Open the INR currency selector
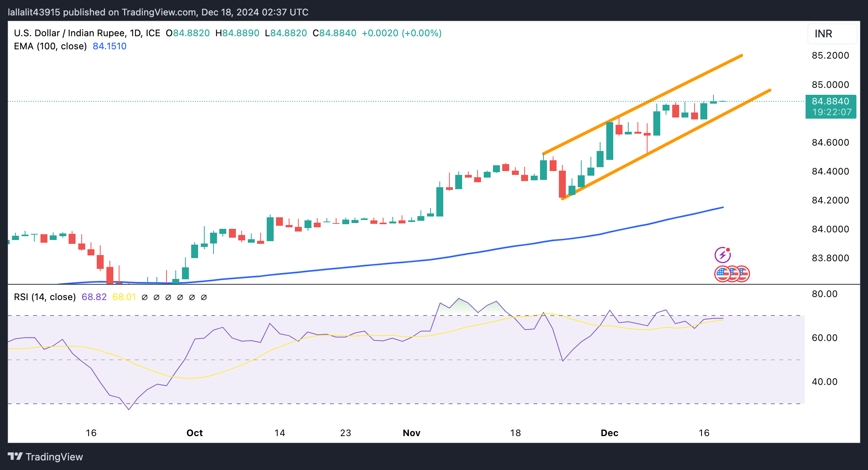The height and width of the screenshot is (470, 868). (x=832, y=34)
